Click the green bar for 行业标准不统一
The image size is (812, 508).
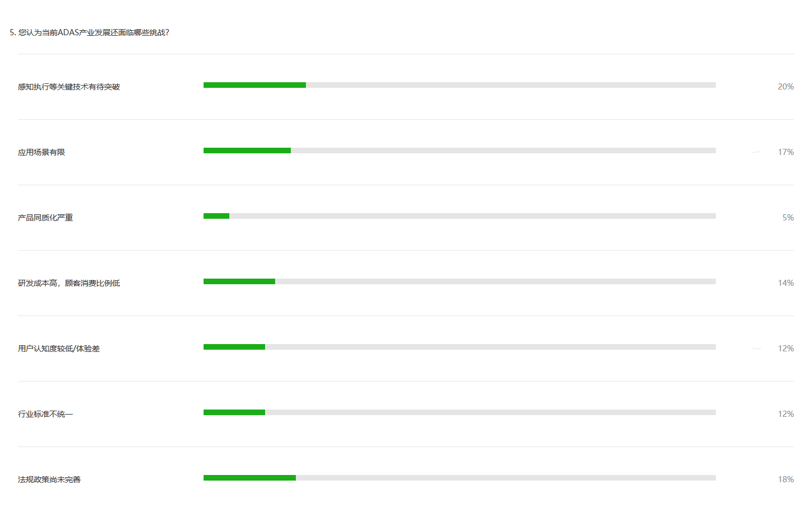[234, 412]
